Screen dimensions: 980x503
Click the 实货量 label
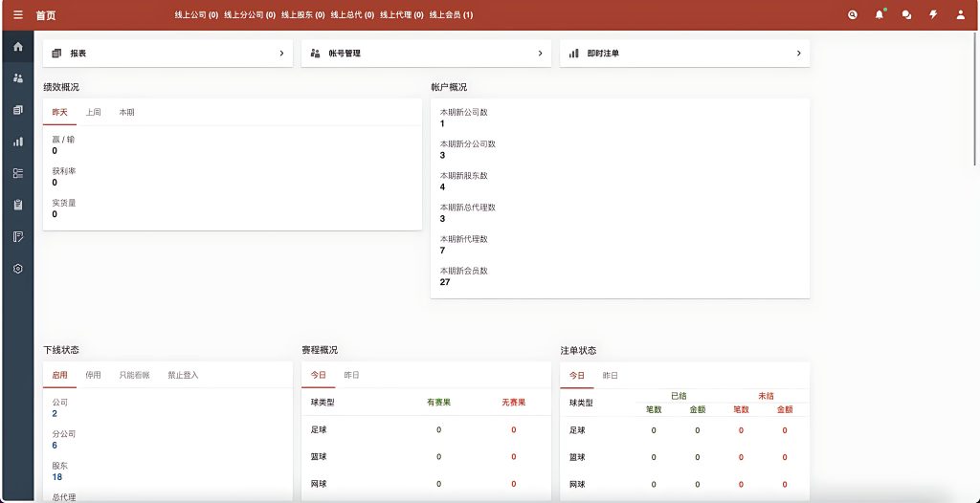pos(64,203)
